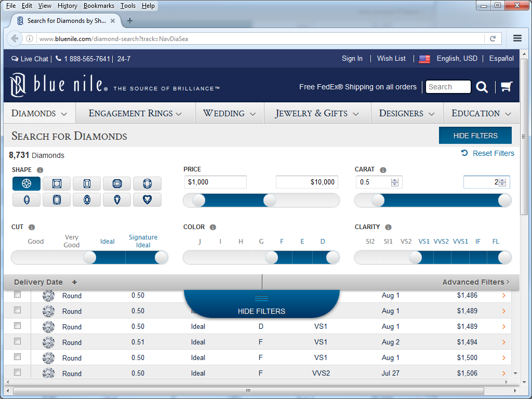Viewport: 532px width, 399px height.
Task: Open the Firefox hamburger menu
Action: click(x=517, y=38)
